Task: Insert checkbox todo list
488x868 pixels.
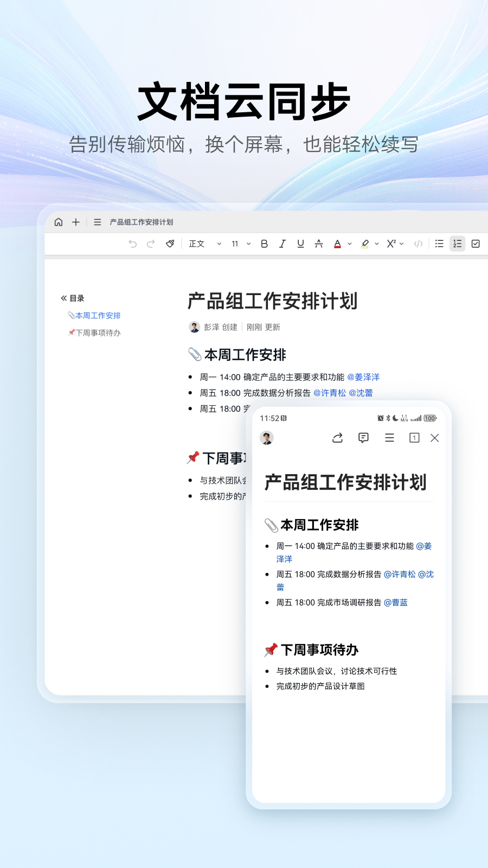Action: coord(476,244)
